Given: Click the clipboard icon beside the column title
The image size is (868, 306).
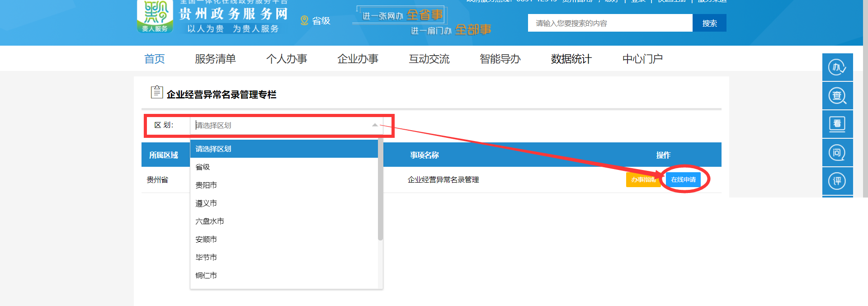Looking at the screenshot, I should (156, 92).
